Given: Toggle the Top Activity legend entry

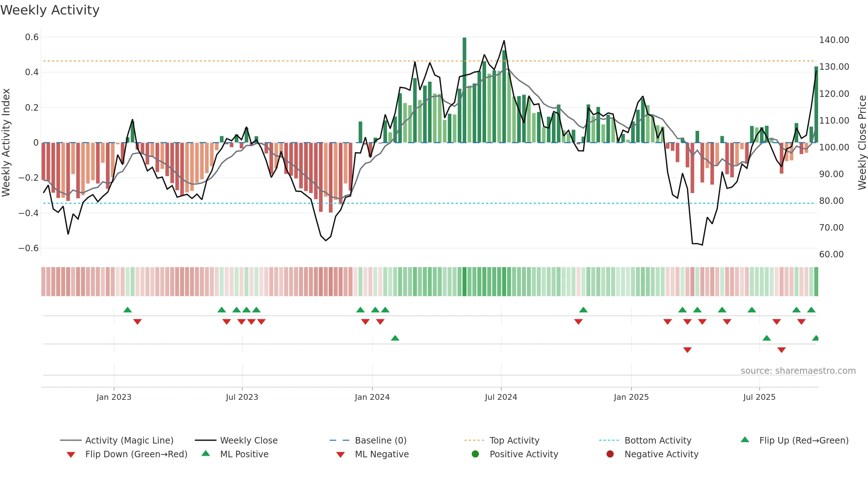Looking at the screenshot, I should 502,440.
